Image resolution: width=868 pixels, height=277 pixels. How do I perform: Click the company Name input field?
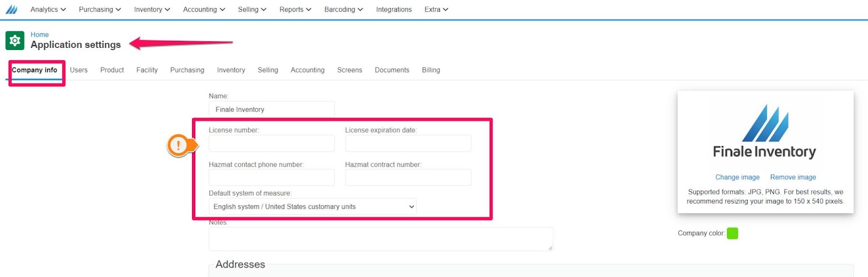[272, 109]
